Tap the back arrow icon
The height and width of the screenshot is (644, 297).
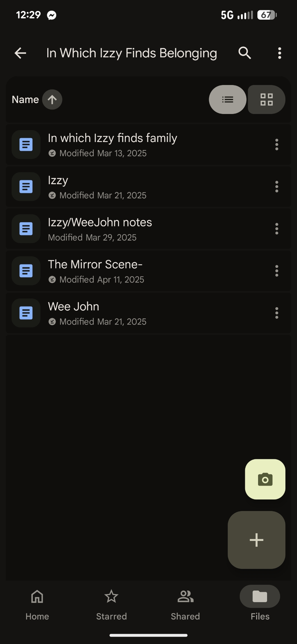20,53
